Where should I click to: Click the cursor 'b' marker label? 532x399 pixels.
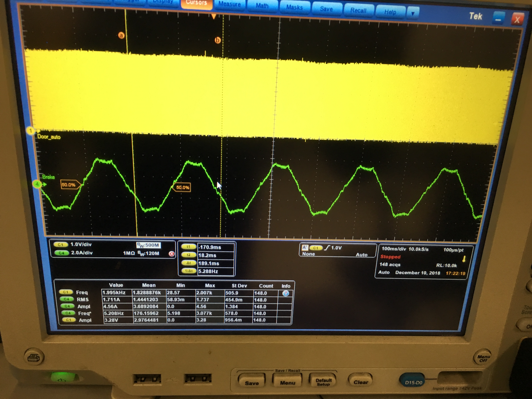pos(218,40)
